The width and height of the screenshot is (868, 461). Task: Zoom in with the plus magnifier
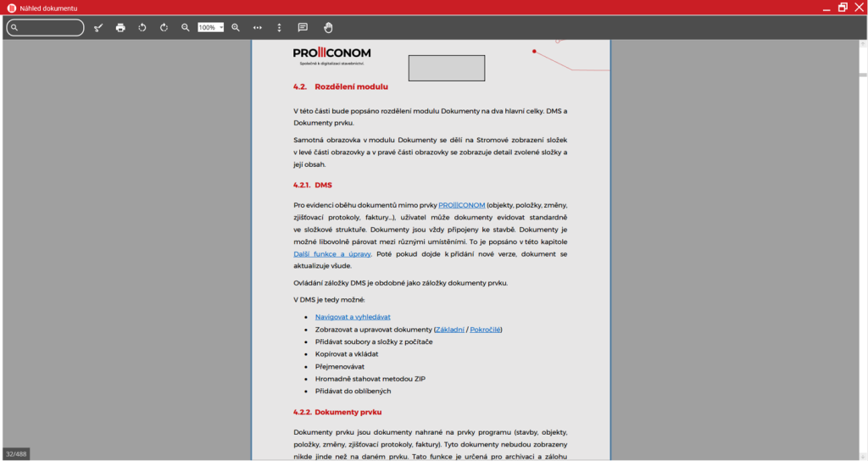pyautogui.click(x=236, y=27)
